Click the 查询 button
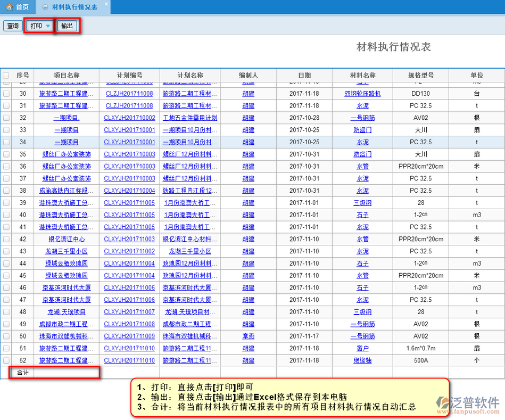The image size is (505, 420). [13, 26]
